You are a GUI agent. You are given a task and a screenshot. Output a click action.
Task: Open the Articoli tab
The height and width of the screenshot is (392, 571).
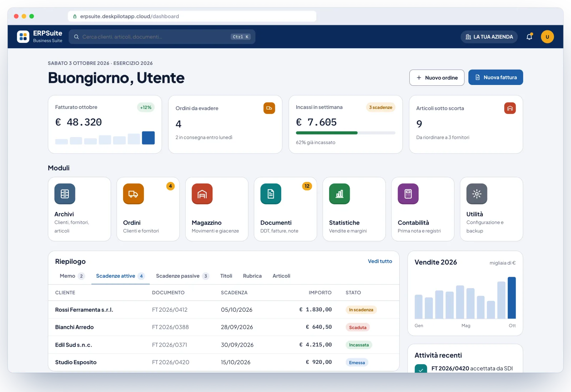(x=282, y=276)
